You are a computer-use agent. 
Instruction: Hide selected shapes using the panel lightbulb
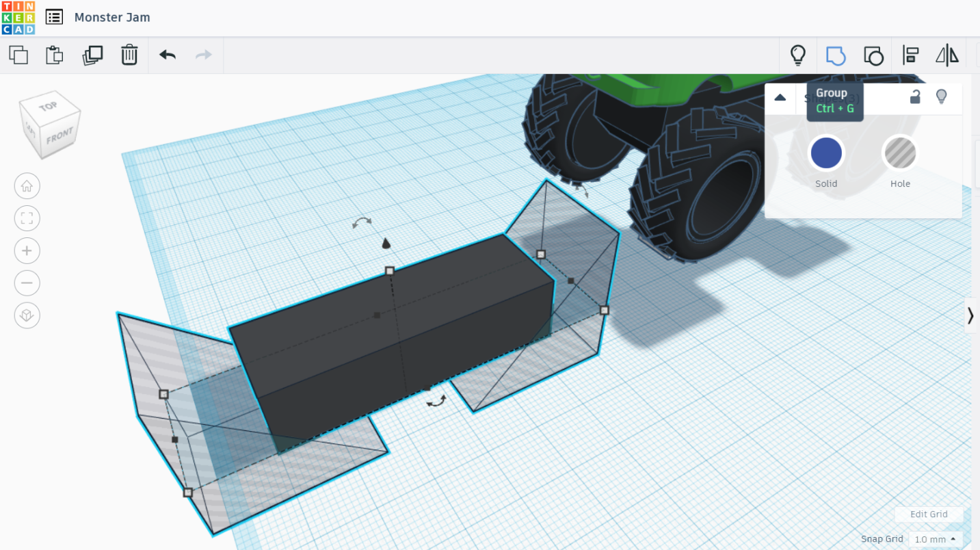(942, 96)
